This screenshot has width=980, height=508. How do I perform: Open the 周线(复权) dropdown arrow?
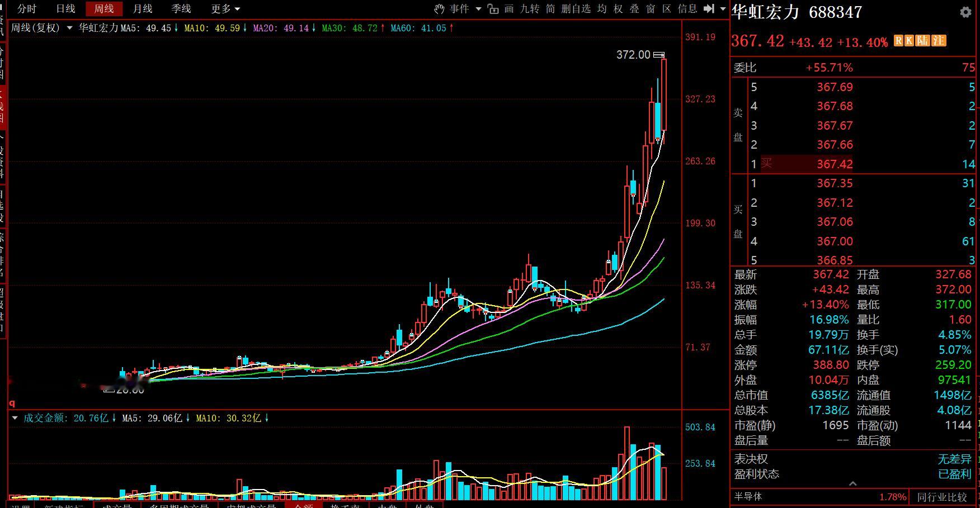[69, 27]
